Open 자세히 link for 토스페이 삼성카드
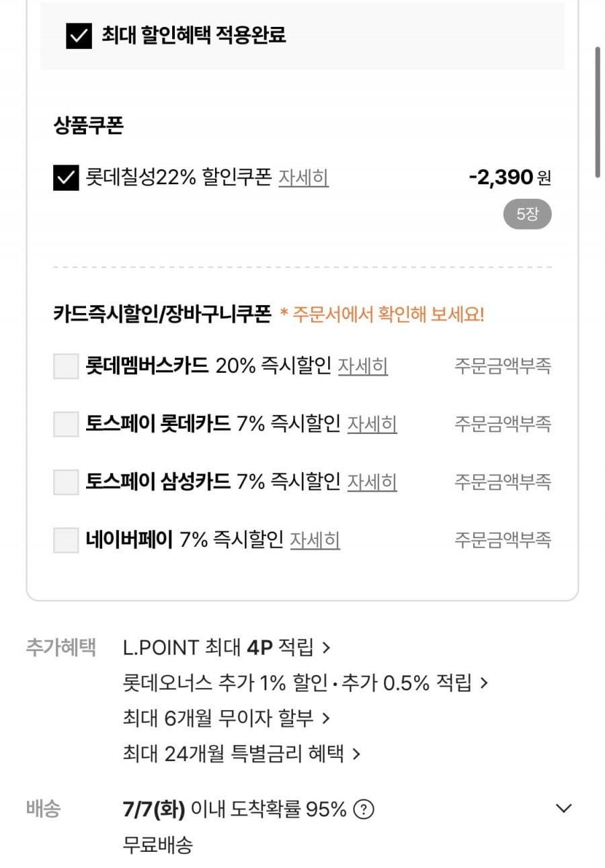Screen dimensions: 605x868 (x=372, y=482)
